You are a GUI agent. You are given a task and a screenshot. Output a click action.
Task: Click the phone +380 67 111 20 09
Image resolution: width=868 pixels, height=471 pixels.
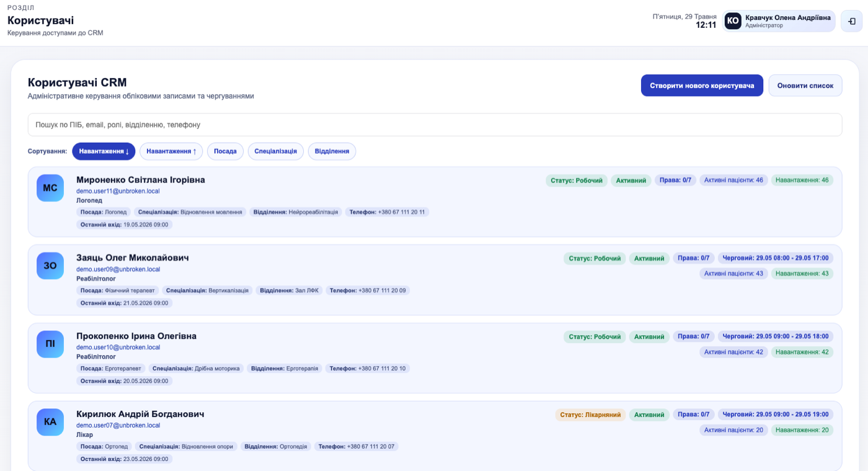tap(368, 290)
